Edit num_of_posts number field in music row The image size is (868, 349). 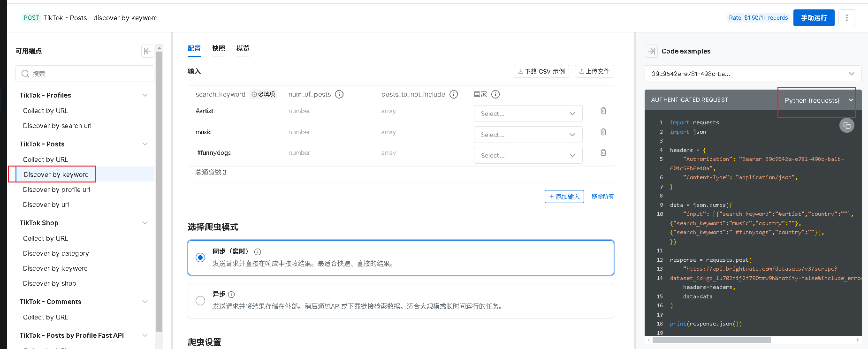(x=299, y=132)
